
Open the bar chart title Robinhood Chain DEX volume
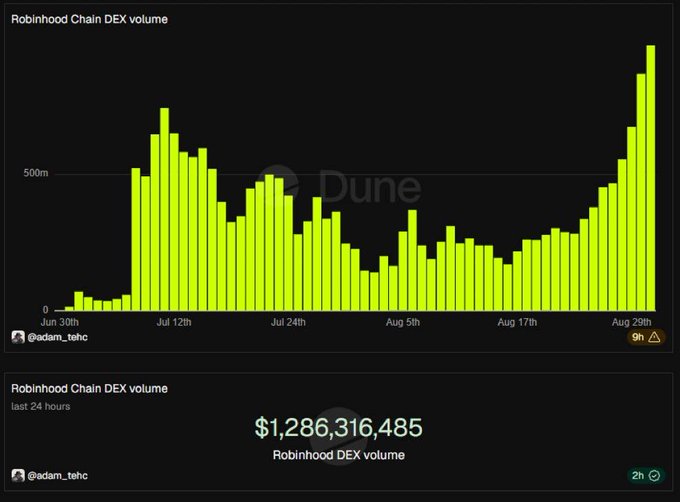[x=89, y=20]
